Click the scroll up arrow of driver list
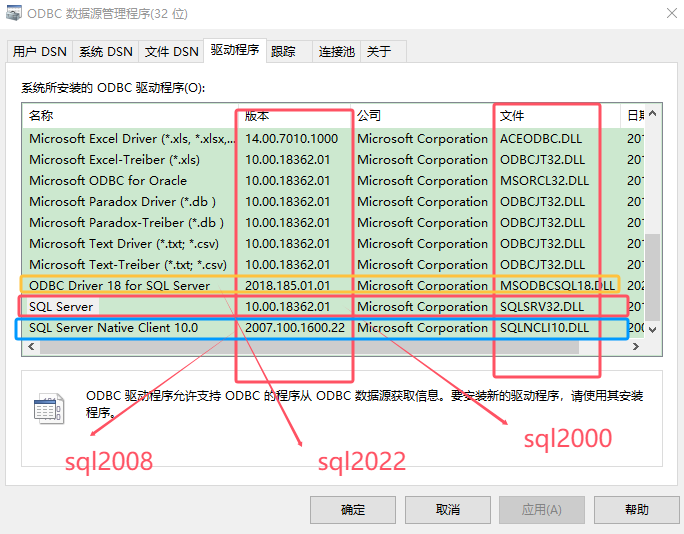This screenshot has height=534, width=684. point(653,114)
